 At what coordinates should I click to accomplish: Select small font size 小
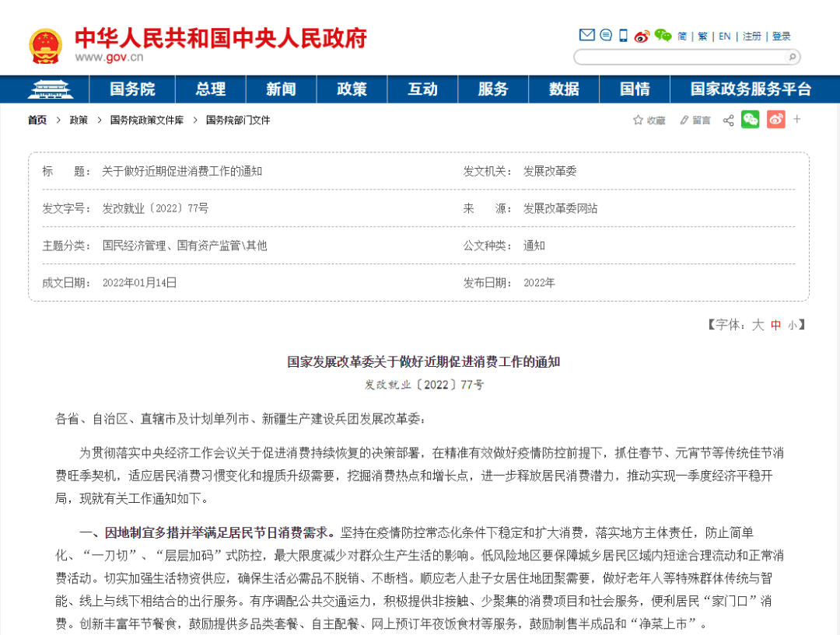792,326
